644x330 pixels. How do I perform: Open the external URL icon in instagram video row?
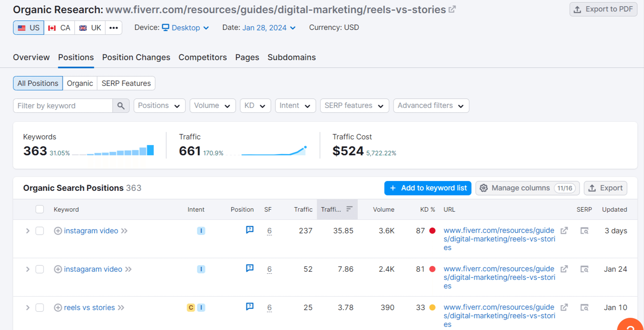(564, 231)
